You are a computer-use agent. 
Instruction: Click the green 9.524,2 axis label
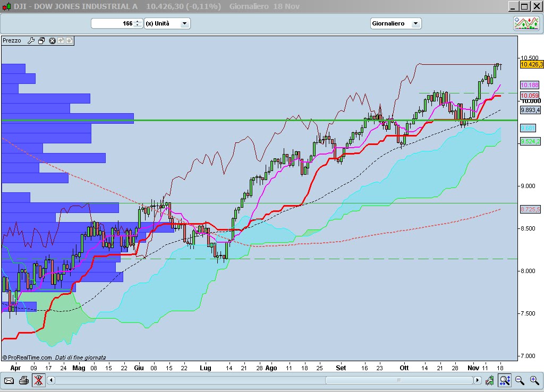(x=531, y=141)
